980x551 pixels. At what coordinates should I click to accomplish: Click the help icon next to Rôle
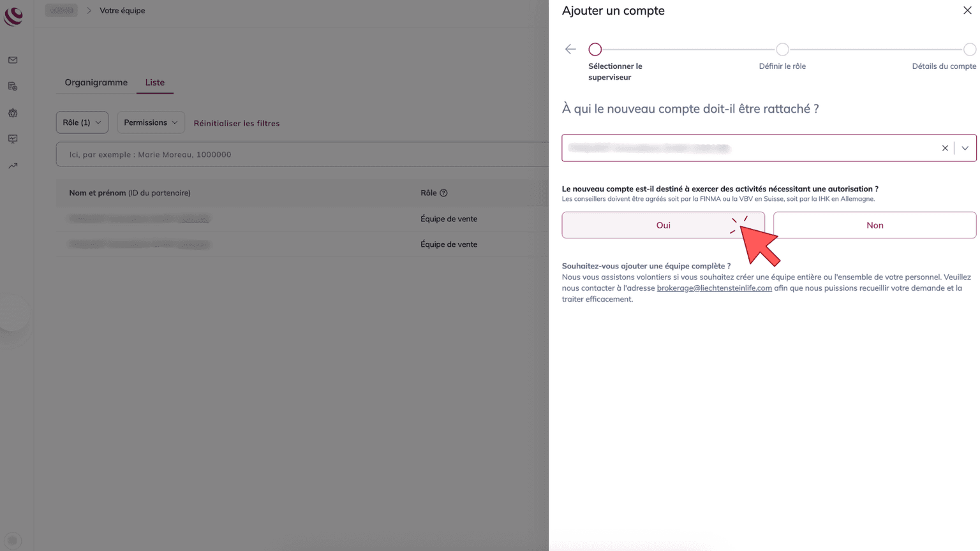click(443, 193)
